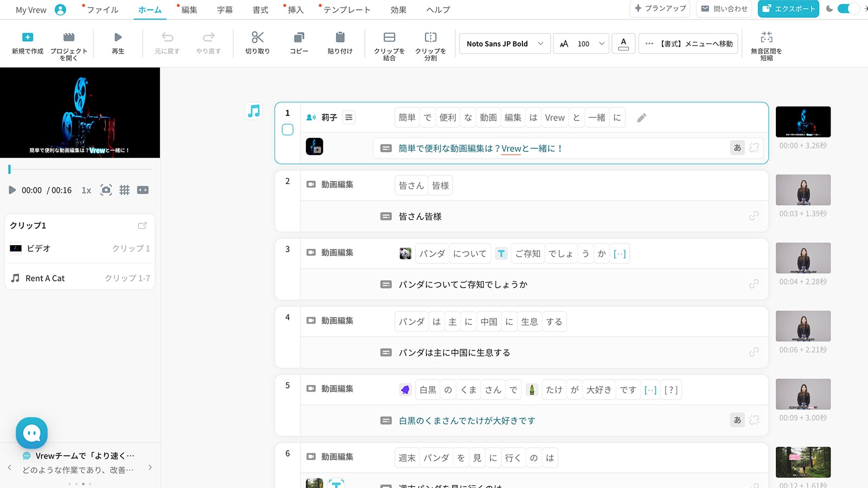Switch to the 効果 tab

coord(399,10)
